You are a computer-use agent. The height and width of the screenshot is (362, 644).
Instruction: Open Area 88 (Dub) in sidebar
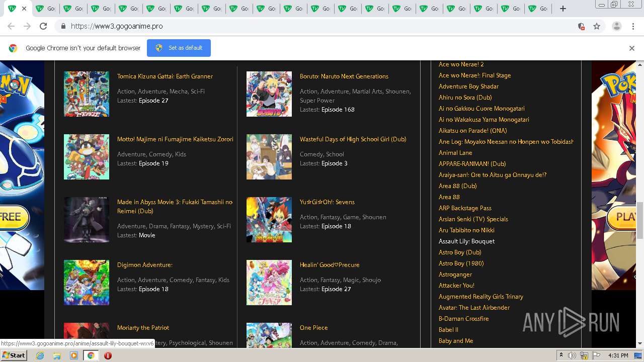tap(458, 186)
